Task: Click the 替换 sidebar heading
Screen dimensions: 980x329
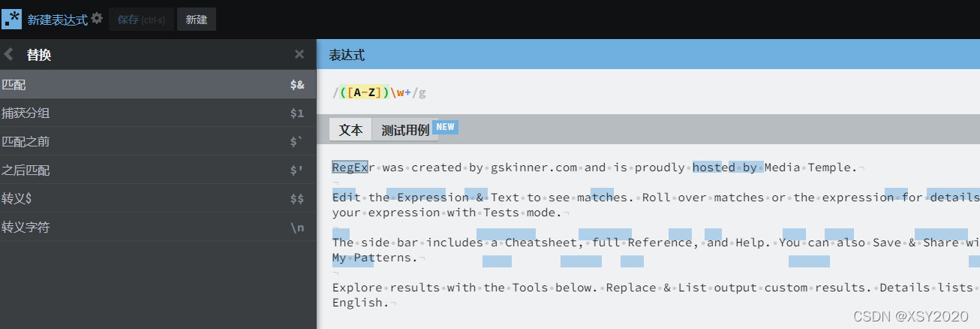Action: pos(39,55)
